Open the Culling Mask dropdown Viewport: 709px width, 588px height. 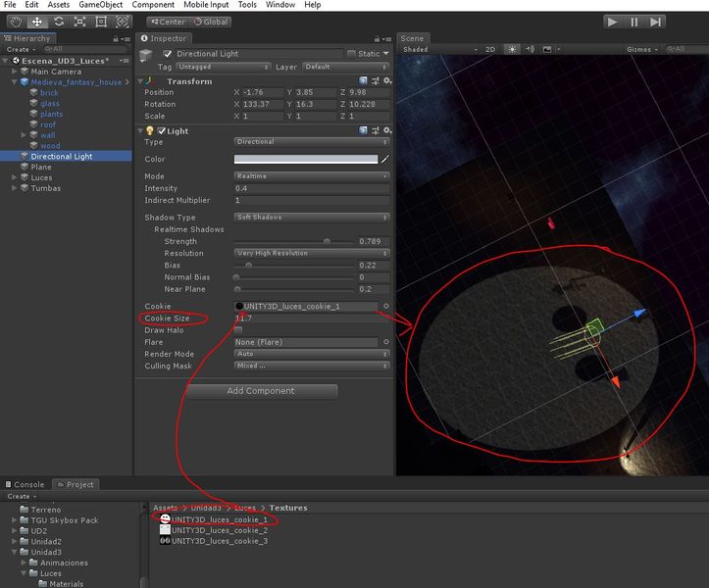(x=312, y=366)
